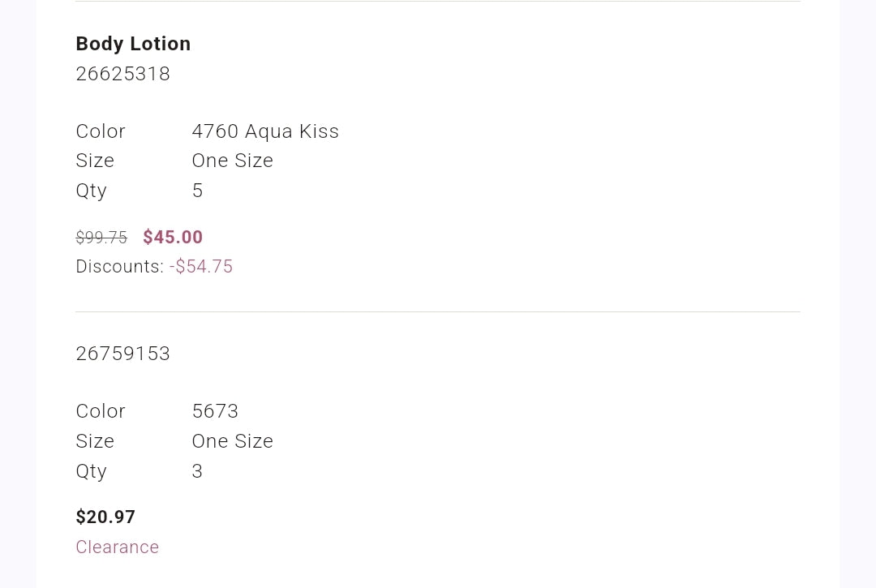Click the quantity value 3
This screenshot has height=588, width=876.
pos(197,471)
